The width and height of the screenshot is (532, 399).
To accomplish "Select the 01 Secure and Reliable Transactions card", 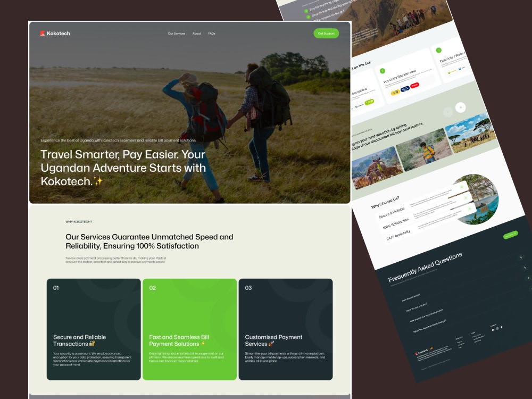I will pyautogui.click(x=94, y=329).
